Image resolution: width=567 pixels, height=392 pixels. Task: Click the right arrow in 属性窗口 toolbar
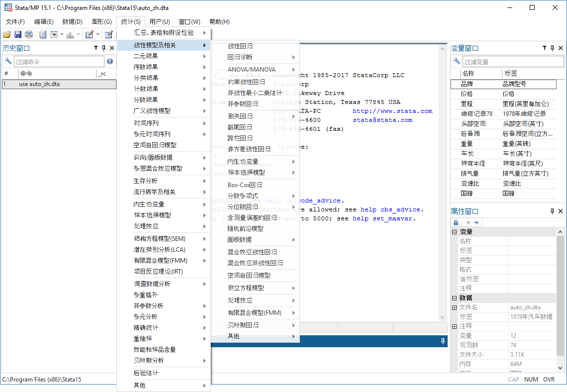[476, 222]
